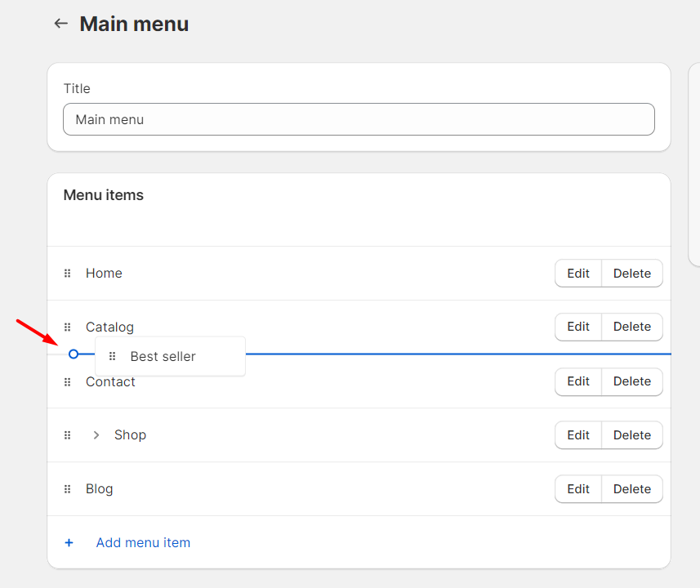The image size is (700, 588).
Task: Expand the Shop submenu chevron
Action: click(96, 434)
